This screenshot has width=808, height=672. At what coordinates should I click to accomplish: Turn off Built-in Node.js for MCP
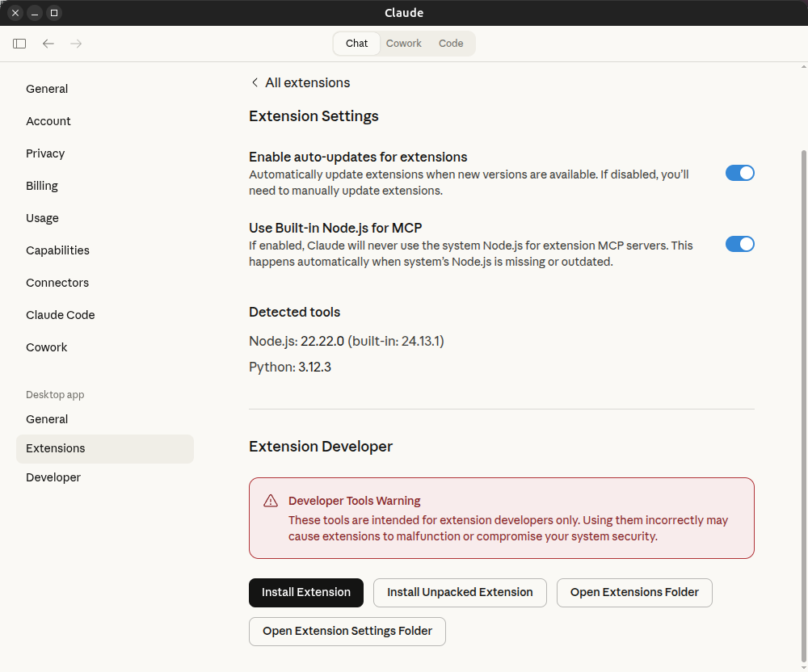pyautogui.click(x=739, y=244)
